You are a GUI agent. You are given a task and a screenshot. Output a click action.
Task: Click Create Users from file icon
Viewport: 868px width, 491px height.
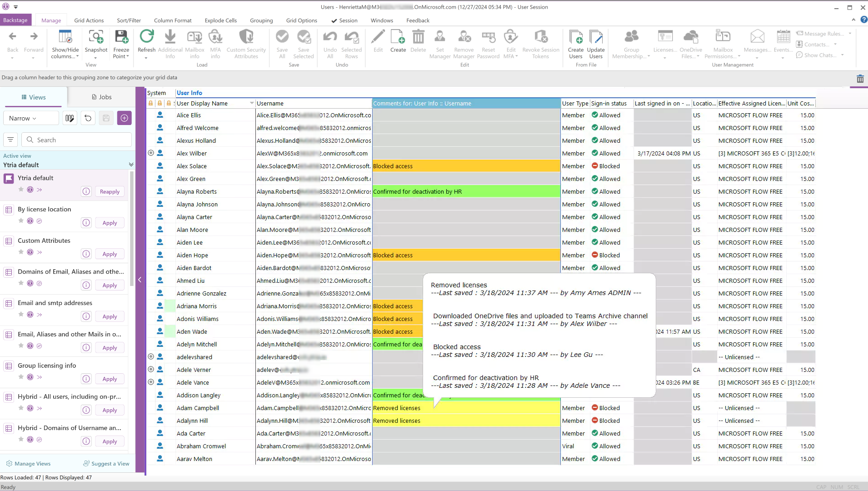click(x=575, y=37)
